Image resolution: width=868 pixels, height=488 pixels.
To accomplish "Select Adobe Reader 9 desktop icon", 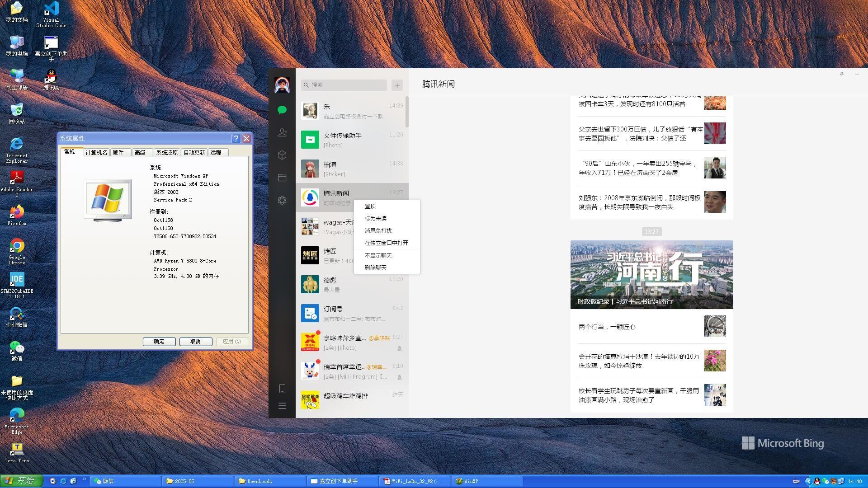I will [x=17, y=184].
